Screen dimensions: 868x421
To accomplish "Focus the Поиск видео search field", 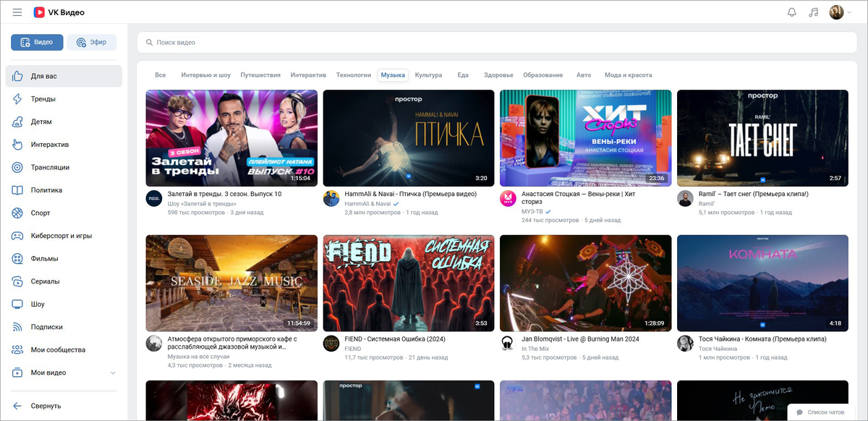I will pos(498,43).
